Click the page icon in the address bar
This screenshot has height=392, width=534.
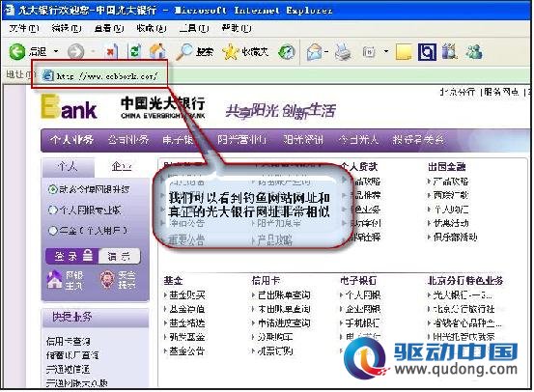[x=47, y=75]
